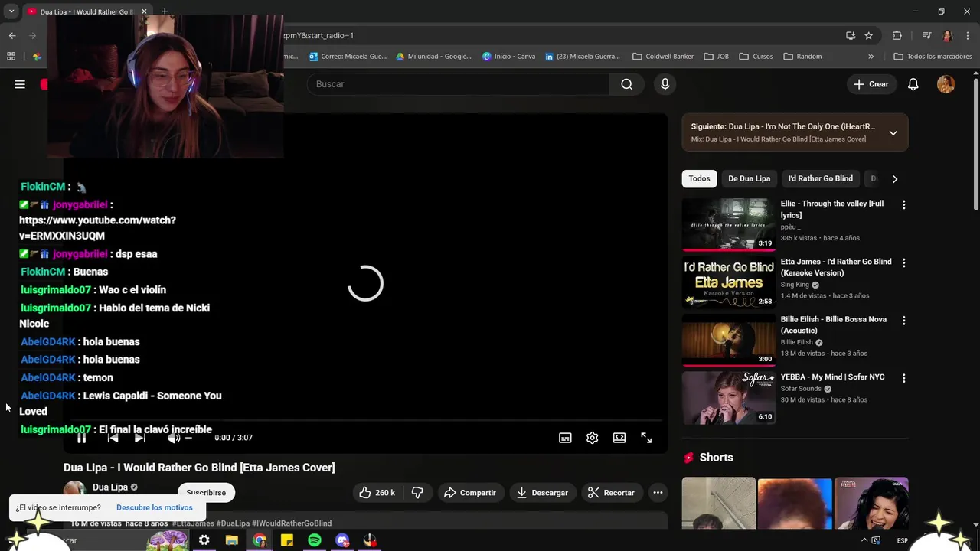Open a new browser tab
The height and width of the screenshot is (551, 980).
tap(164, 11)
